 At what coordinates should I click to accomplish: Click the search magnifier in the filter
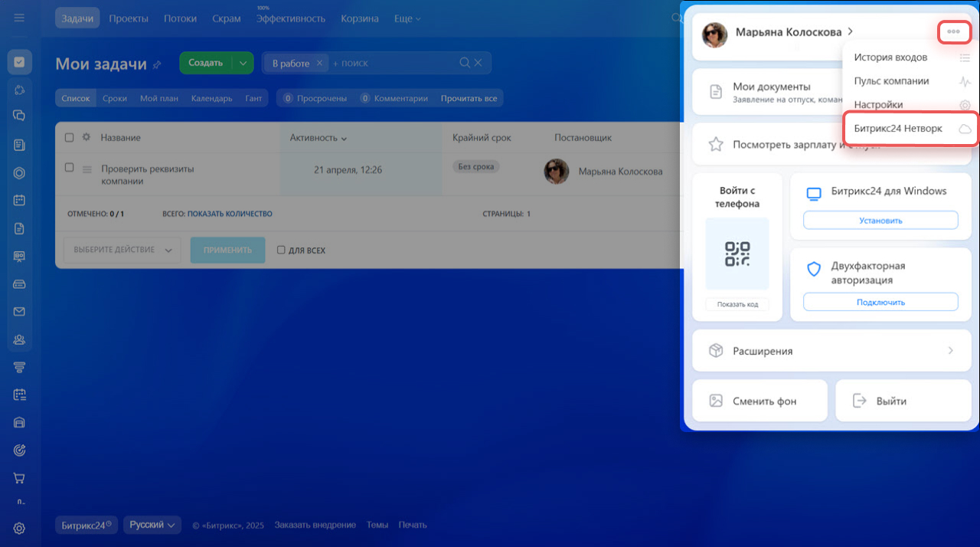coord(465,63)
